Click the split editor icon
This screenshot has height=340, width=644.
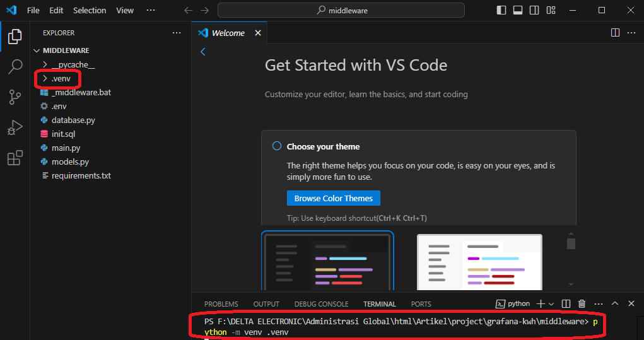click(615, 33)
